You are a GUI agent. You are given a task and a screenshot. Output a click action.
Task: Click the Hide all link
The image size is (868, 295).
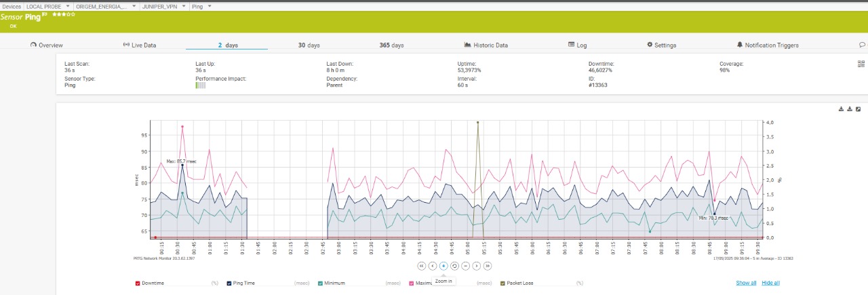point(770,283)
